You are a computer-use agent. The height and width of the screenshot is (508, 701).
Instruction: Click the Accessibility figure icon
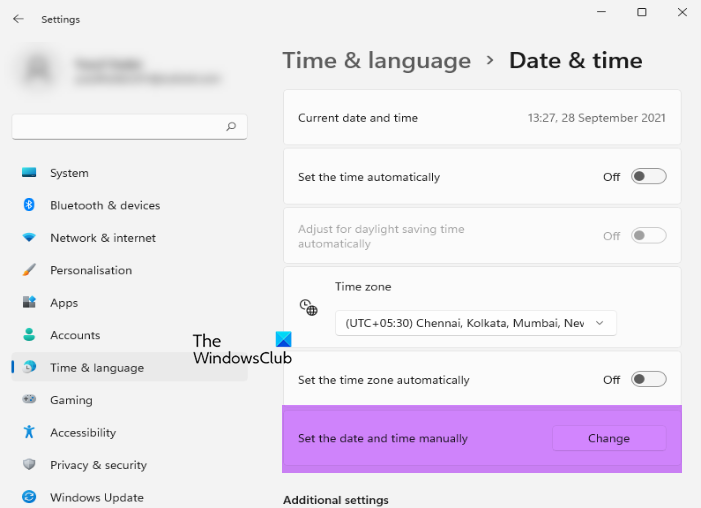coord(29,433)
